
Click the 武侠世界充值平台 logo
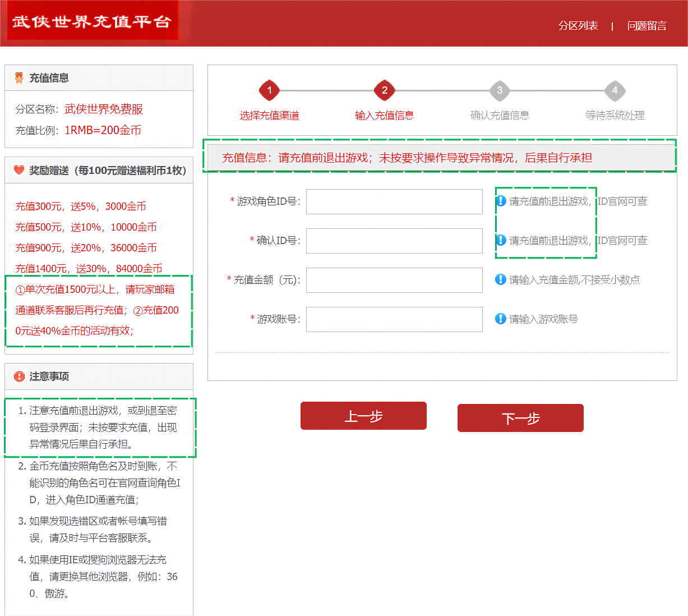[x=92, y=21]
